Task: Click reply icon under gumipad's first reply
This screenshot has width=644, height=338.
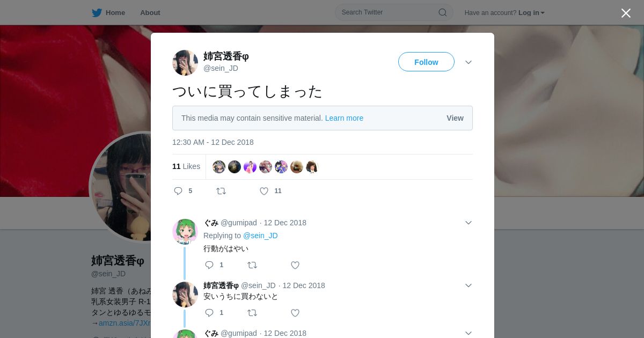Action: (x=209, y=265)
